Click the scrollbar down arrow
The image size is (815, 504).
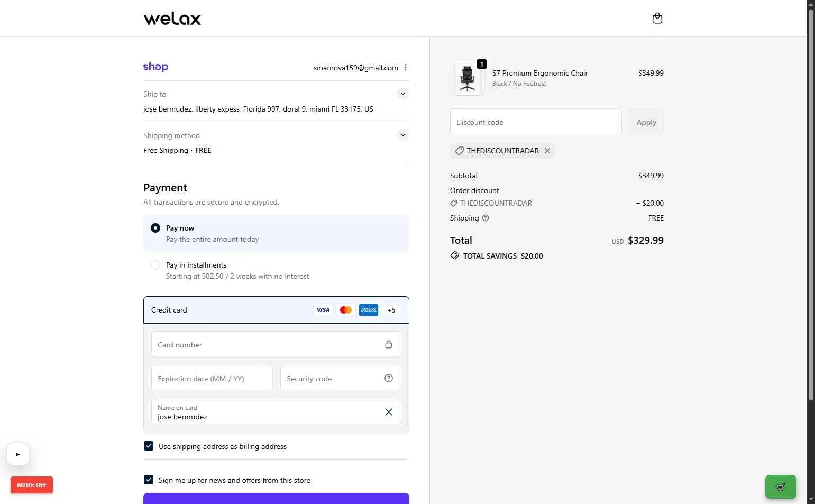[x=811, y=499]
